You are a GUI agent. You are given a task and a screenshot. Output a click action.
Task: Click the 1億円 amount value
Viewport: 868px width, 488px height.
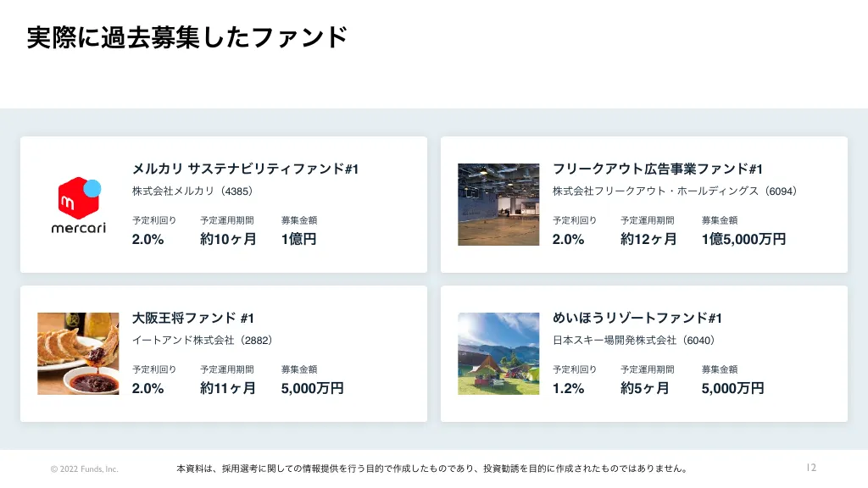[299, 239]
